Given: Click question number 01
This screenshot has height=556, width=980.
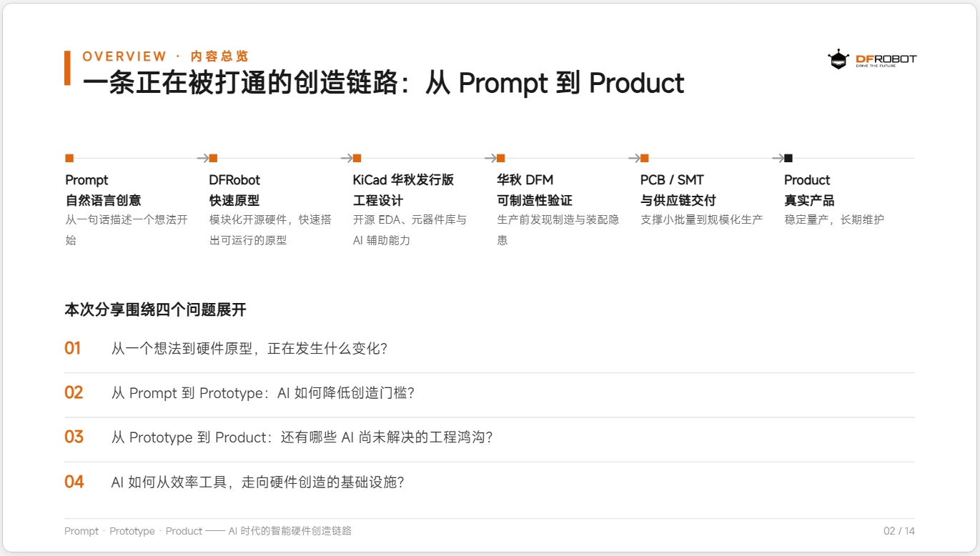Looking at the screenshot, I should click(73, 349).
